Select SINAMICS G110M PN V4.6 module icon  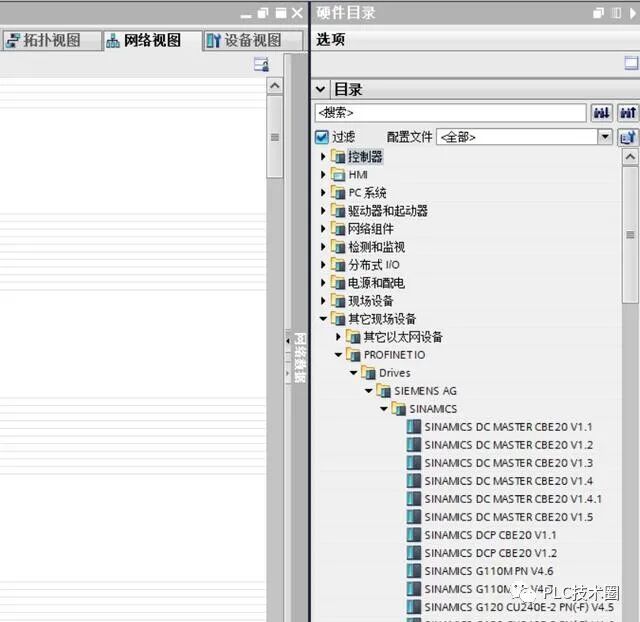(x=413, y=571)
